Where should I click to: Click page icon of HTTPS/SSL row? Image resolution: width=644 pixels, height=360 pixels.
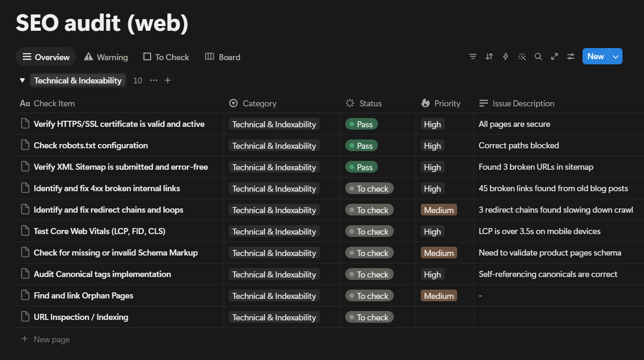[25, 124]
